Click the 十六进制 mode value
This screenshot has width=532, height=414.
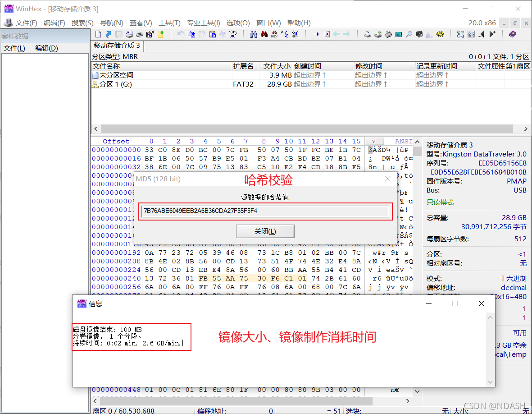coord(513,279)
